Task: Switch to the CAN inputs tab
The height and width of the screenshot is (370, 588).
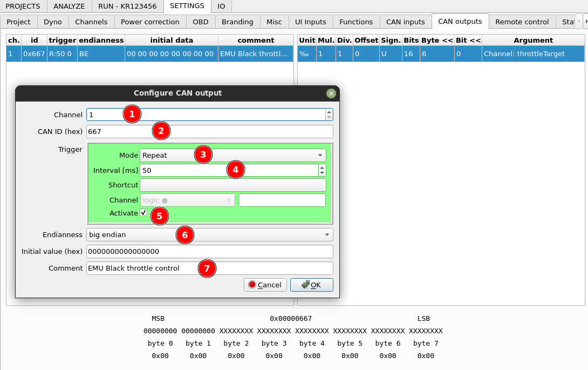Action: point(406,22)
